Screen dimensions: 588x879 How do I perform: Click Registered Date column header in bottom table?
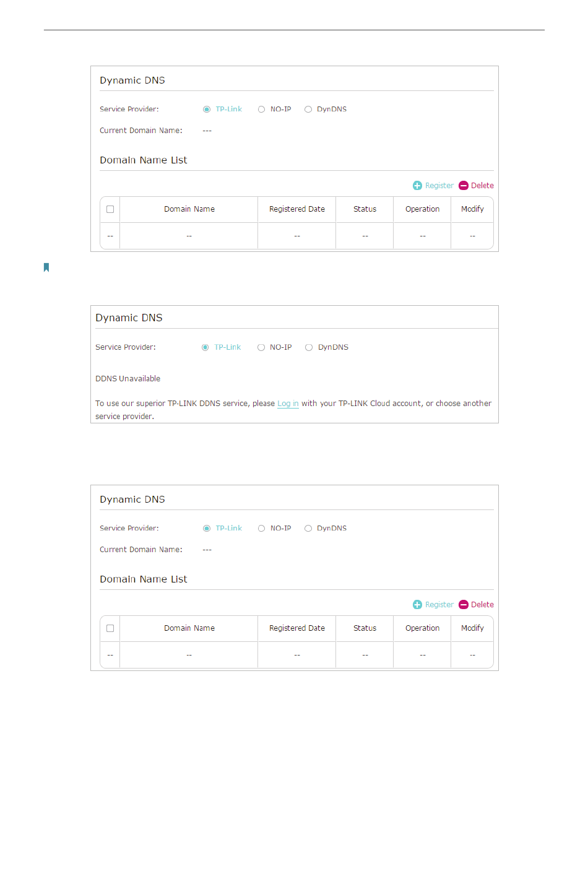[297, 628]
